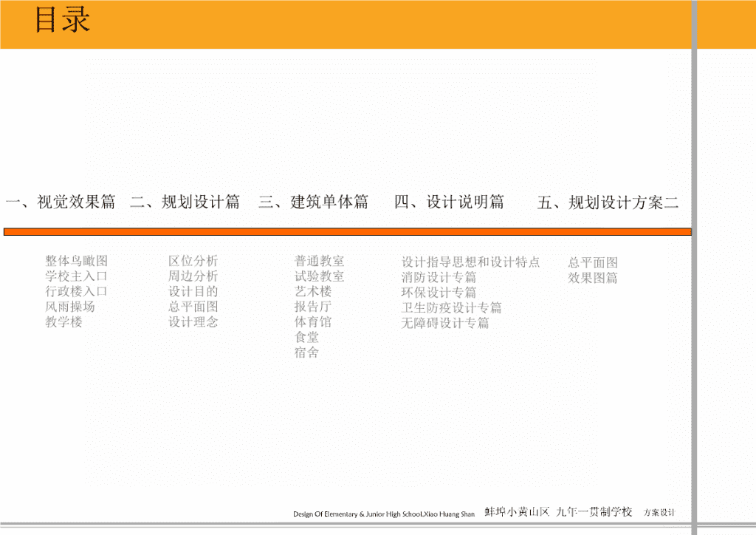The height and width of the screenshot is (535, 756).
Task: Click footer text 蚌埠小黄山区
Action: pyautogui.click(x=517, y=512)
